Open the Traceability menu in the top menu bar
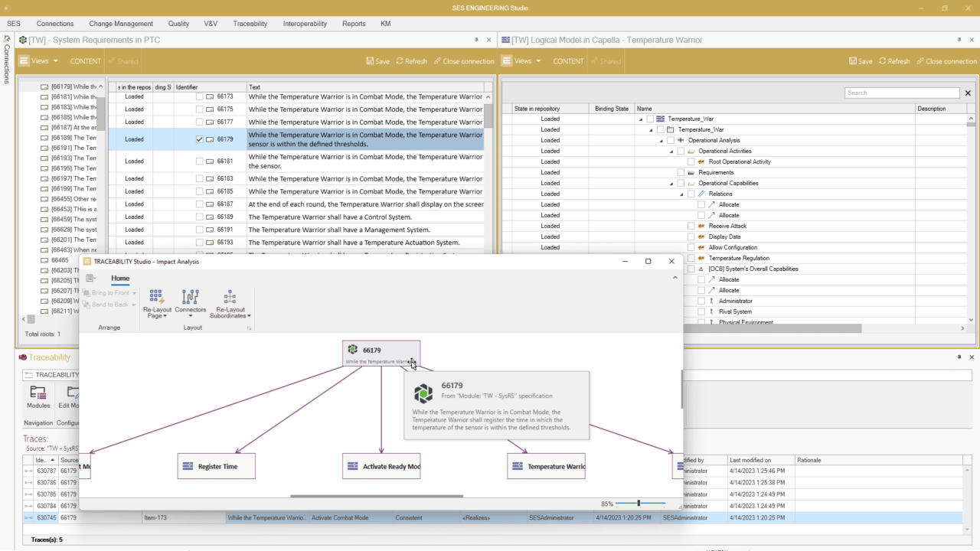Viewport: 980px width, 551px height. [x=250, y=24]
